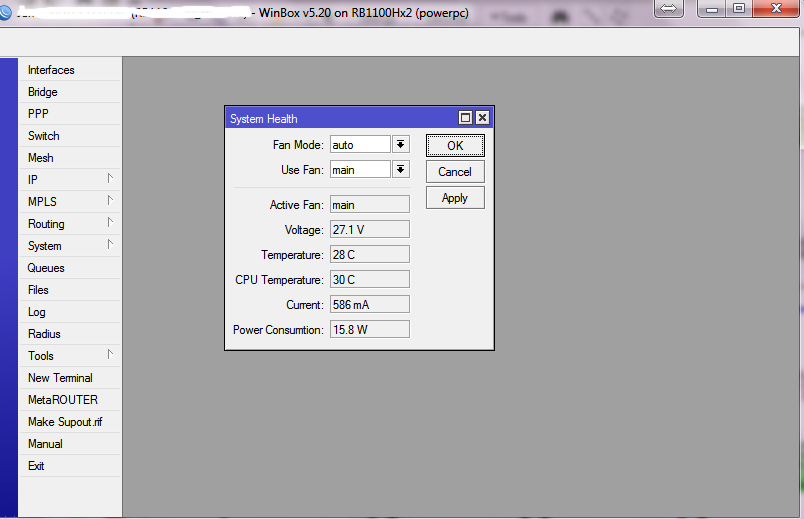
Task: Open the Manual
Action: coord(70,444)
